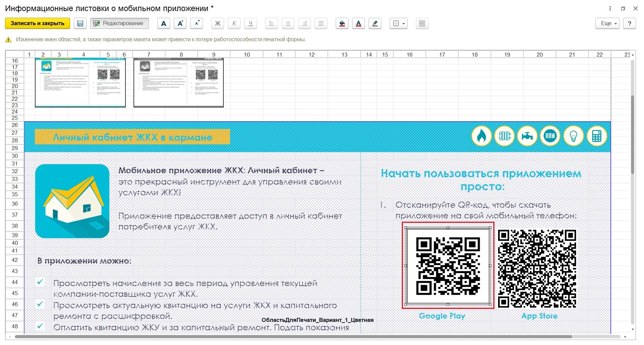The height and width of the screenshot is (345, 644).
Task: Pick the border line color
Action: 375,23
